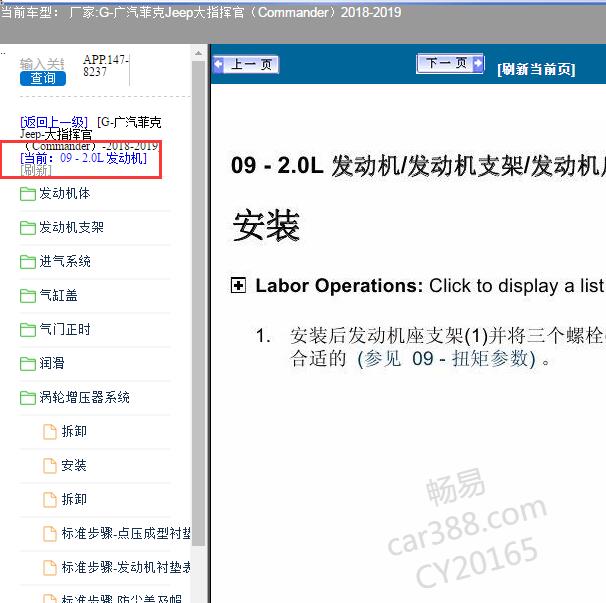This screenshot has width=606, height=603.
Task: Click page icon beside 标准步骤-点压成型衬垫
Action: (x=49, y=533)
